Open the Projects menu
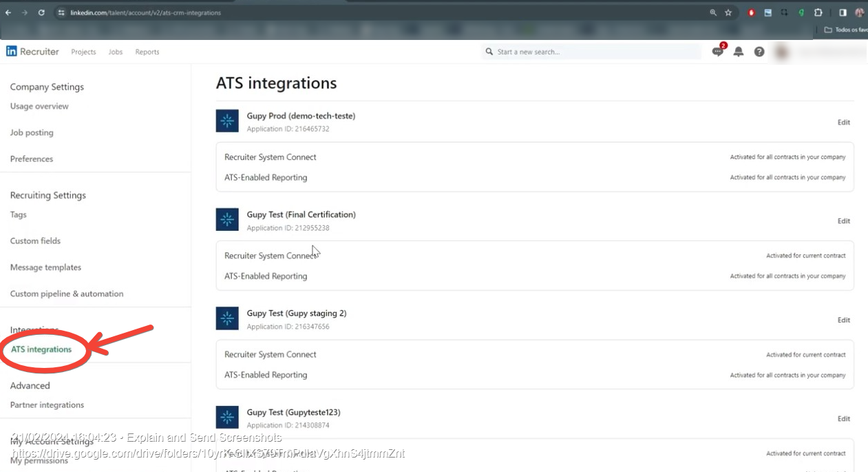The height and width of the screenshot is (472, 868). [83, 52]
